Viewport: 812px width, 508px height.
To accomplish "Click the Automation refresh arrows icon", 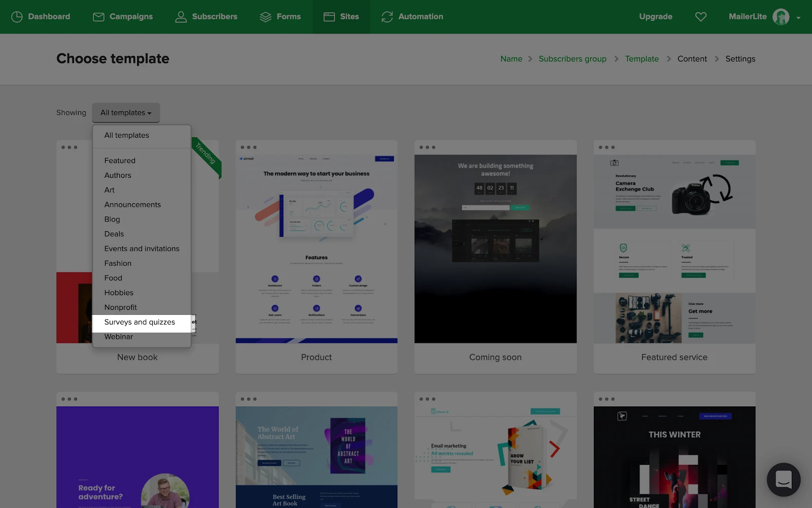I will point(387,17).
